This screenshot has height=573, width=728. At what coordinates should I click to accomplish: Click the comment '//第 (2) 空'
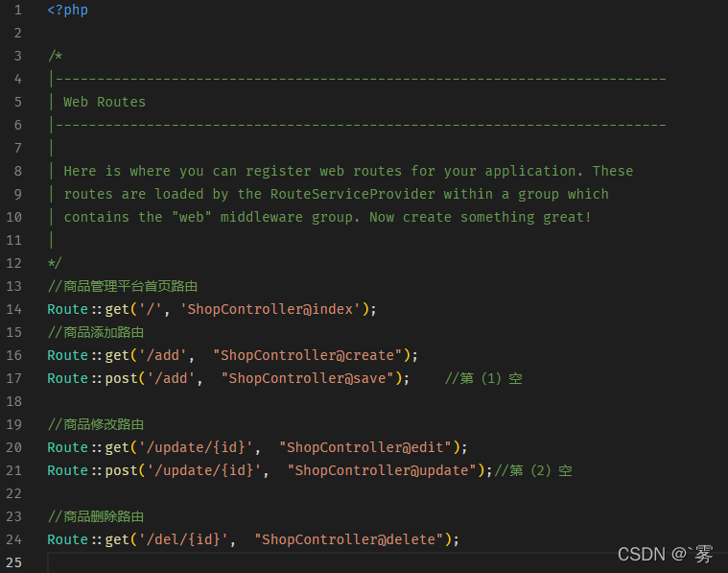tap(533, 470)
